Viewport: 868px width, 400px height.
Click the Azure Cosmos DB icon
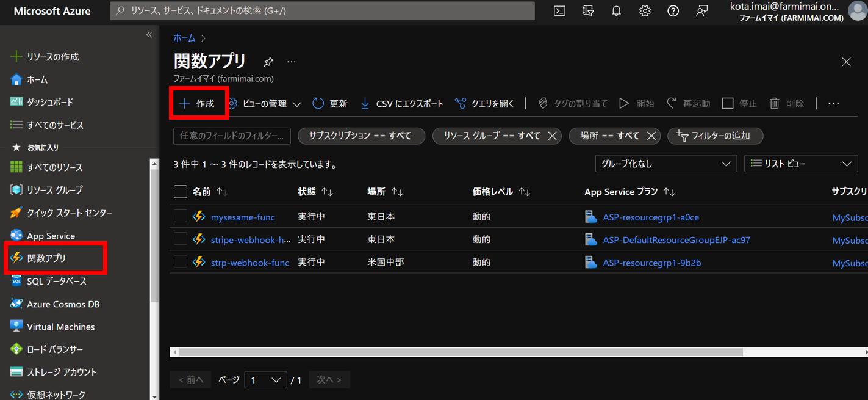16,304
